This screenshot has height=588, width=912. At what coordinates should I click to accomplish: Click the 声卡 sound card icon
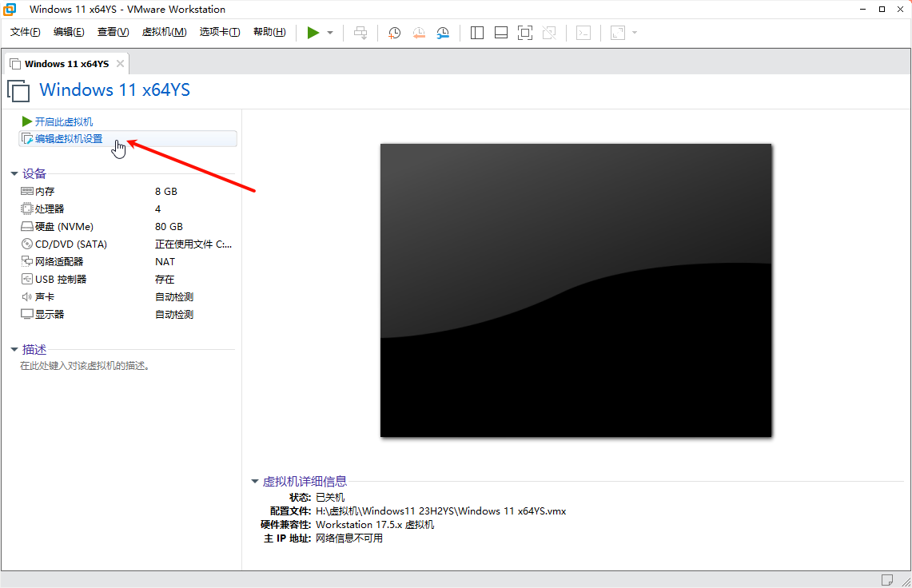(26, 296)
